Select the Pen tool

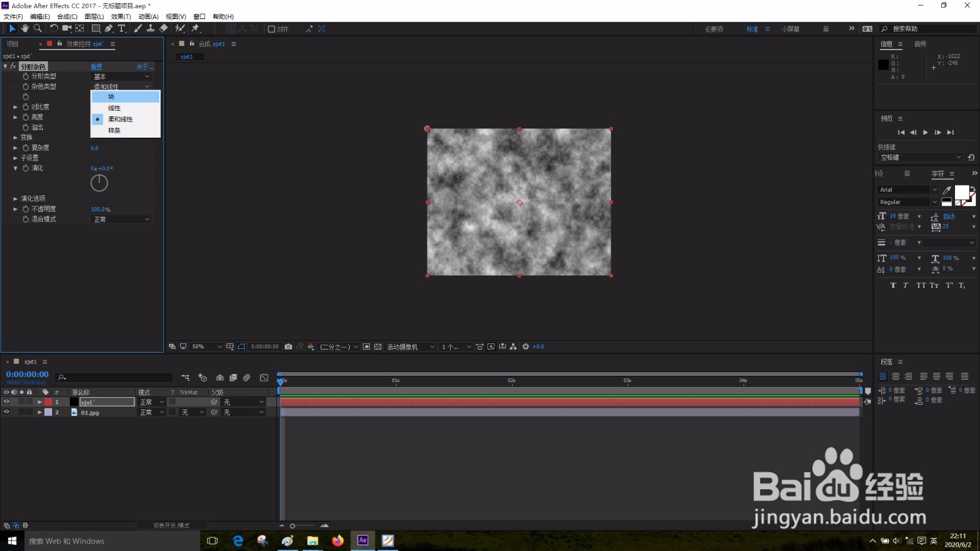[108, 29]
